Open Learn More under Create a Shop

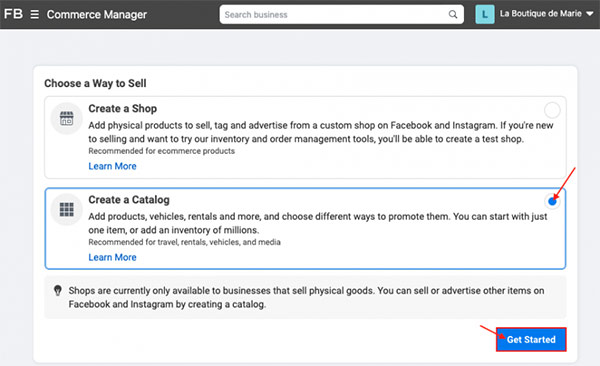coord(112,166)
